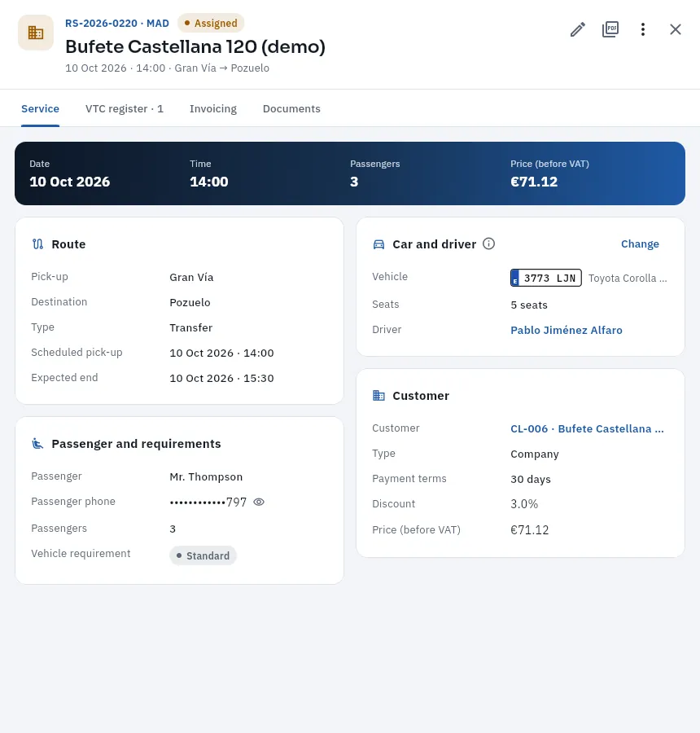Click the Gran Vía pick-up value
700x733 pixels.
click(x=191, y=277)
